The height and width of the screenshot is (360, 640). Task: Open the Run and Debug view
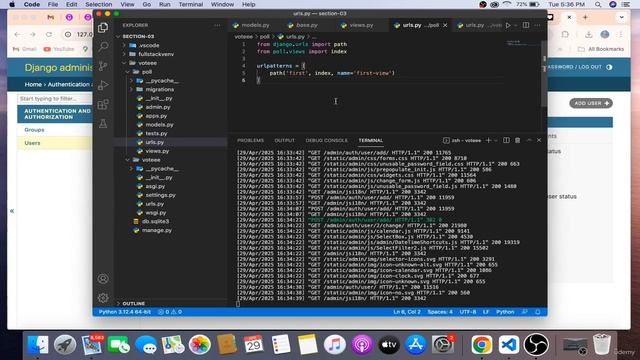click(103, 85)
